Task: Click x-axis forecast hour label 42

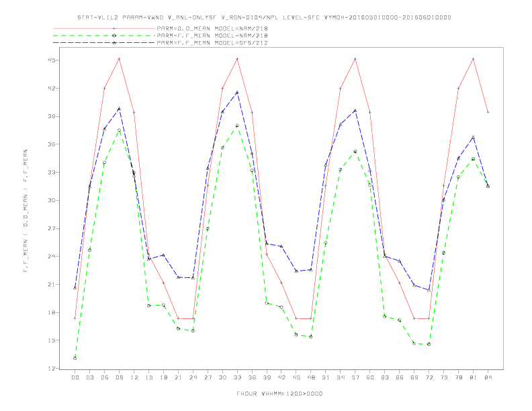Action: click(281, 377)
